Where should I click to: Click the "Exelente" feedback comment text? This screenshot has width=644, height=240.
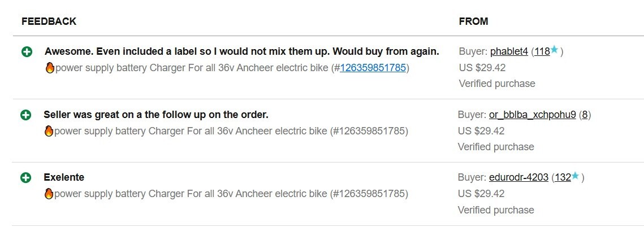coord(64,177)
